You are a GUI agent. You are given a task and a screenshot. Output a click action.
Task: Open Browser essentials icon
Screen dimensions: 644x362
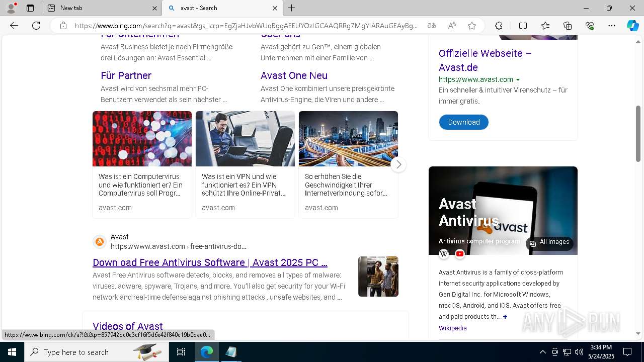(590, 26)
